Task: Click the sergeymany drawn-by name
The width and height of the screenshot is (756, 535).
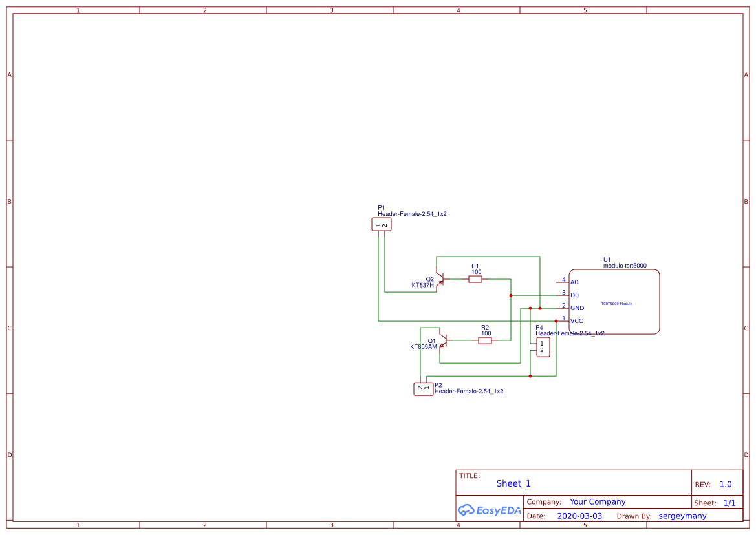Action: [x=682, y=516]
